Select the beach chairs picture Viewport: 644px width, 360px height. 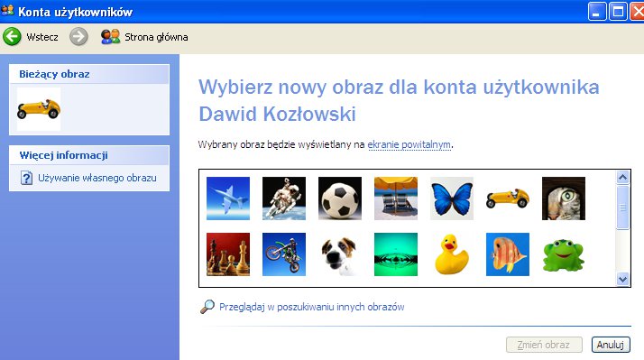coord(396,198)
